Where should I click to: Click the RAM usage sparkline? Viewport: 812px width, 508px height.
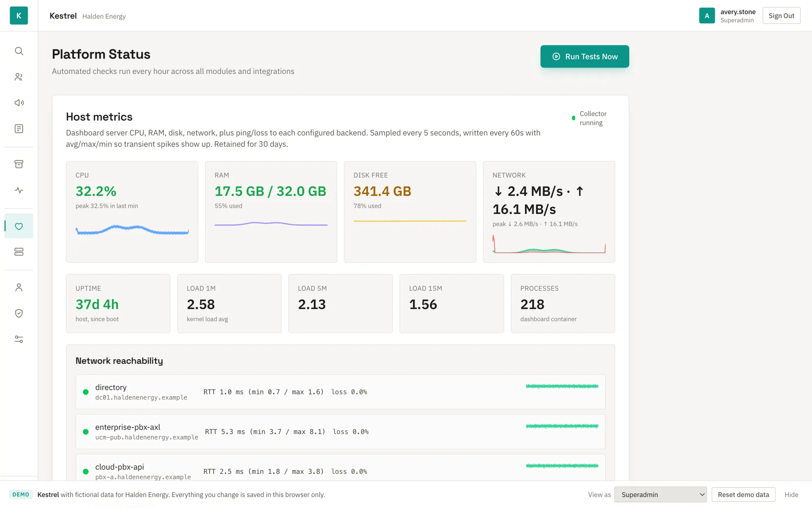point(271,224)
